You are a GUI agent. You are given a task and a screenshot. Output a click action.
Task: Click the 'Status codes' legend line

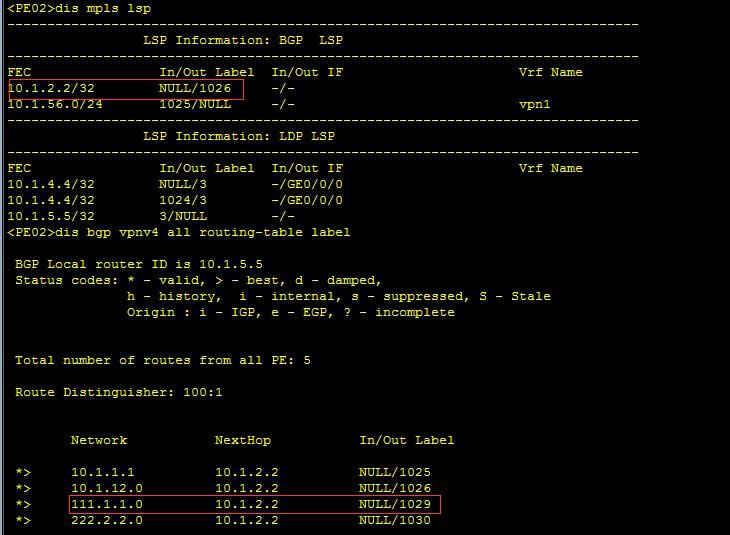(198, 280)
